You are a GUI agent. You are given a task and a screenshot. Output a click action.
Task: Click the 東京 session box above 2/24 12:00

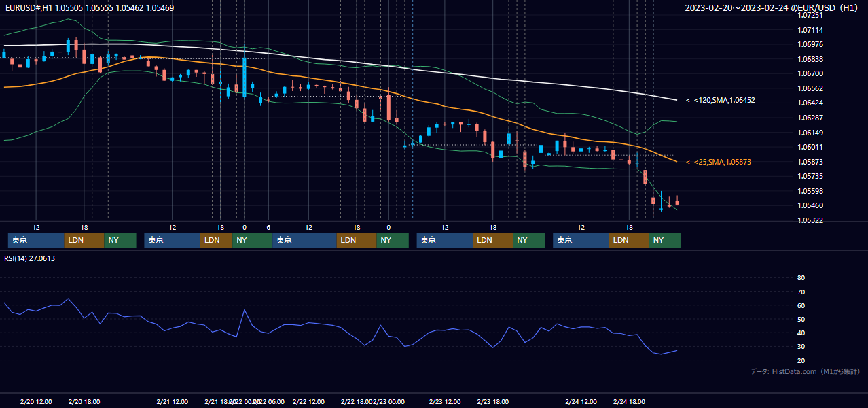coord(581,240)
